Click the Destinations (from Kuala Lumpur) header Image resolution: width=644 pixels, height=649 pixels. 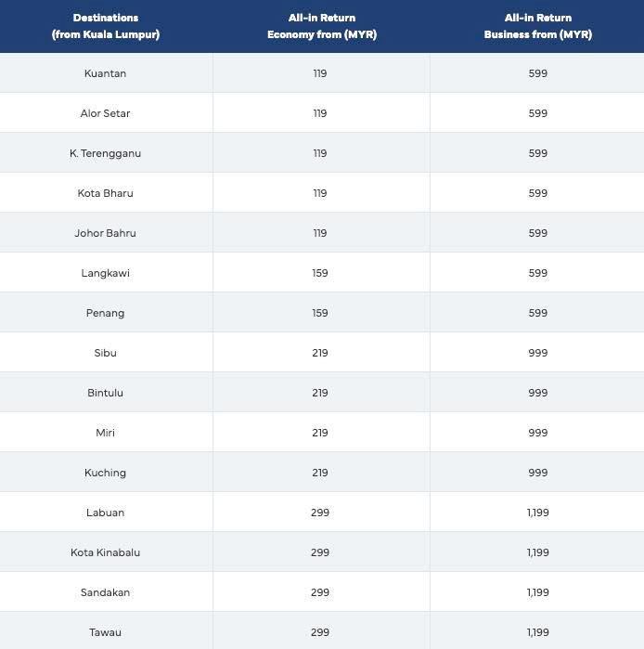point(106,26)
